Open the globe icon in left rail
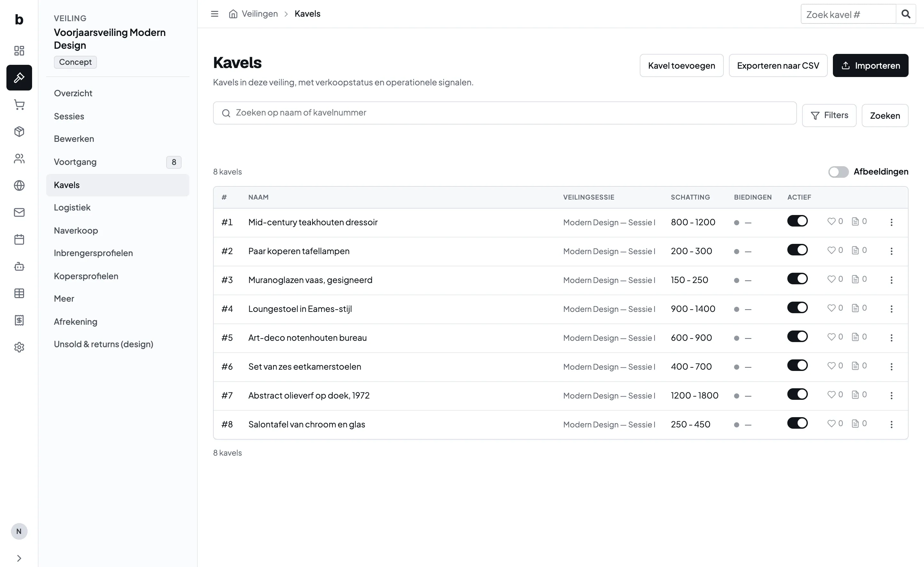This screenshot has height=567, width=924. (19, 185)
